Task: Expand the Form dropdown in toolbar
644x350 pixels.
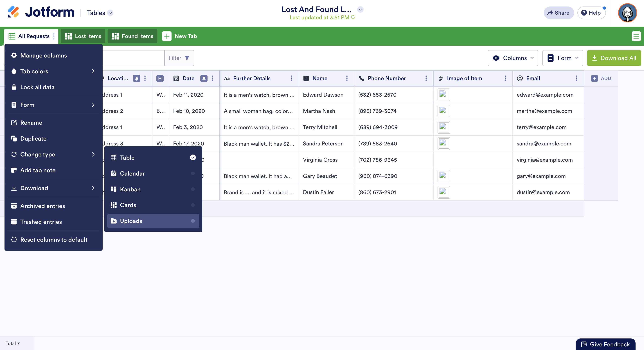Action: (562, 58)
